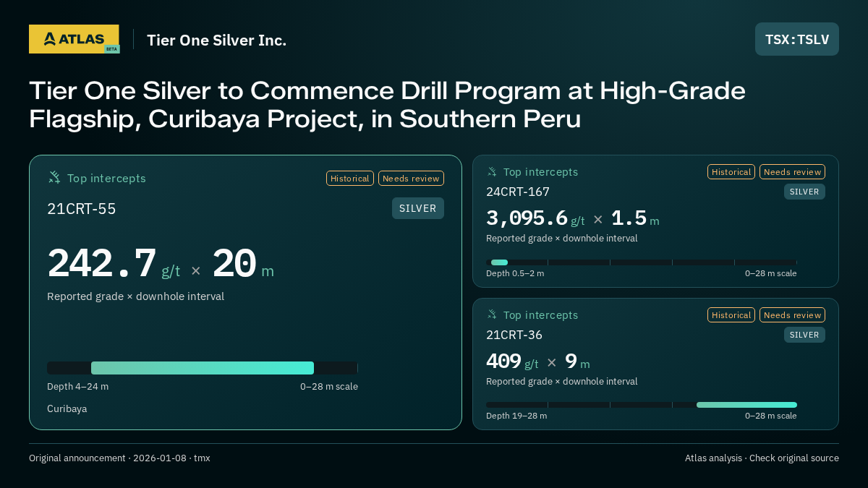Click the TSX:TSLV ticker badge

[x=797, y=39]
